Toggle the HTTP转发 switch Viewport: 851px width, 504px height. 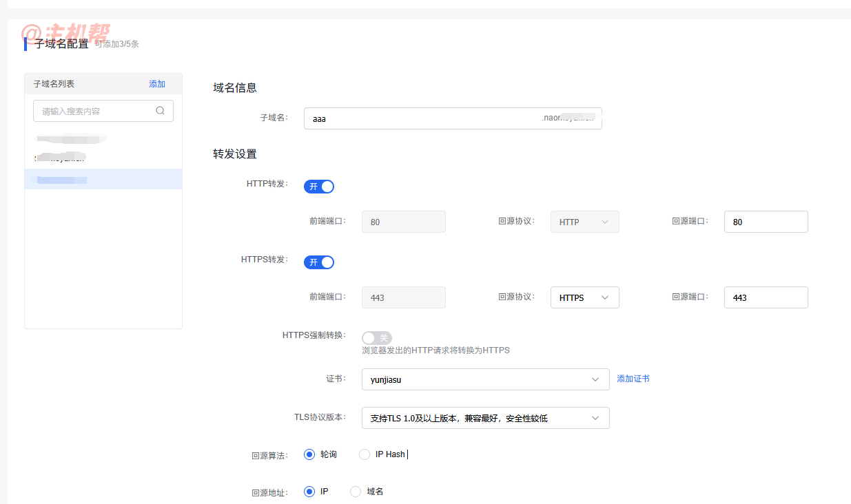click(x=319, y=187)
